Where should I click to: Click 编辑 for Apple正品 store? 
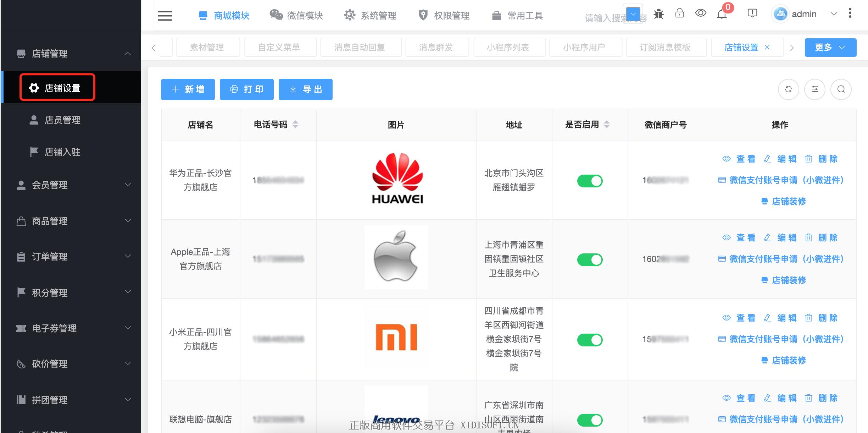780,237
